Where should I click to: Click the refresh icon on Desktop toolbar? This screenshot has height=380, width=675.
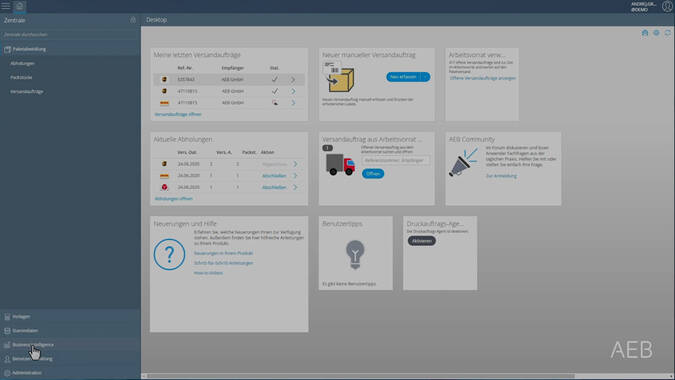point(667,33)
